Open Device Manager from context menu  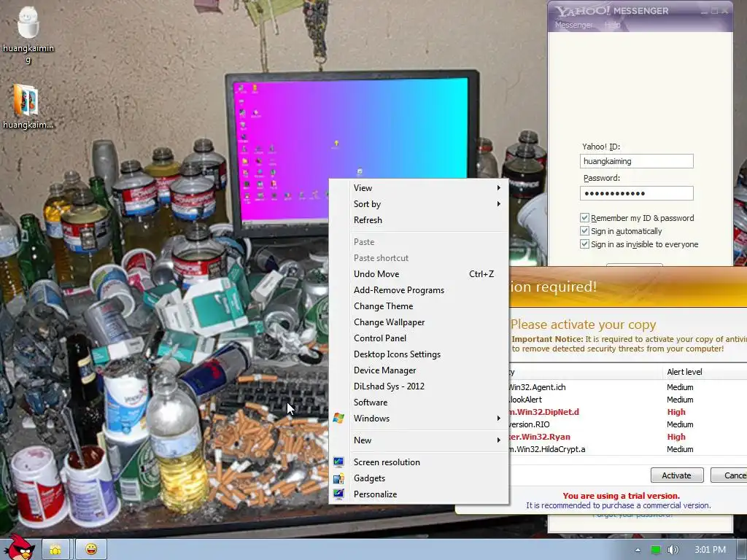[x=418, y=370]
